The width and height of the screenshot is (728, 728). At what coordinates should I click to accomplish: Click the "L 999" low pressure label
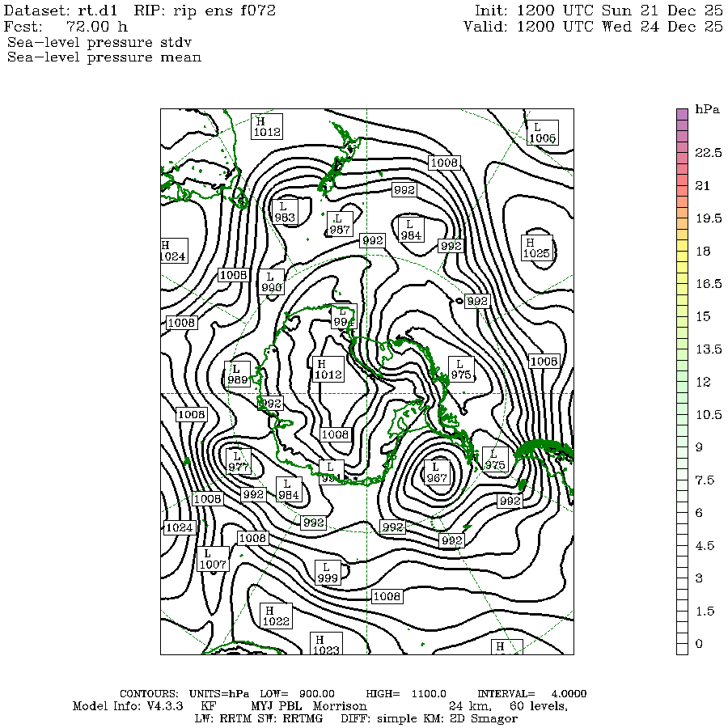point(328,573)
